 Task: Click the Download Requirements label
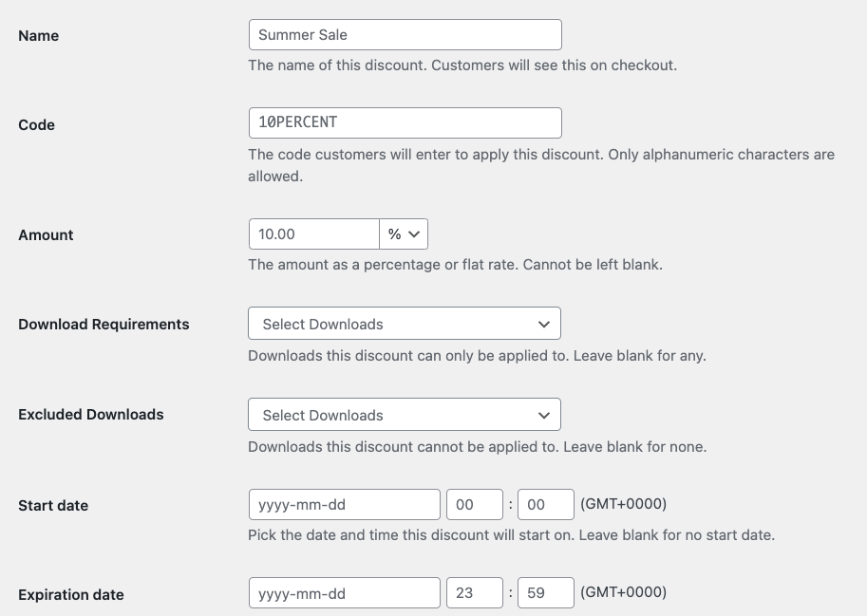point(104,325)
